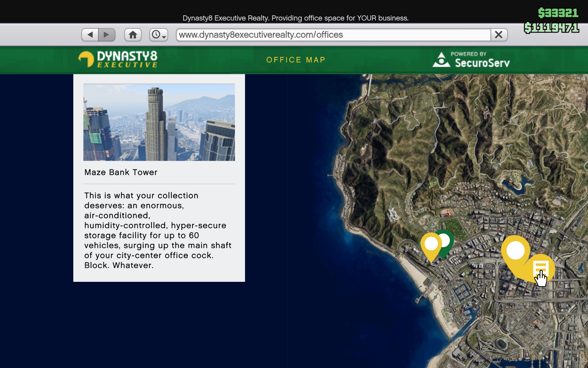Click the office description paragraph text
Viewport: 588px width, 368px height.
pos(158,230)
